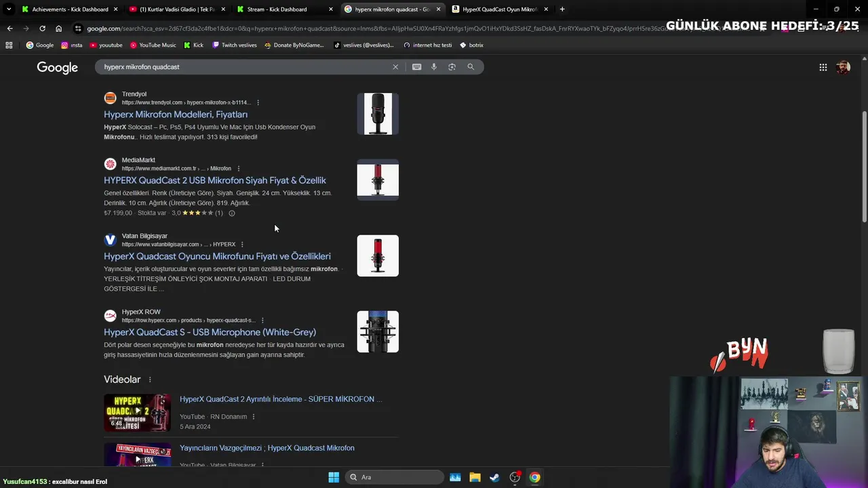Open the veslives TikTok bookmark
868x488 pixels.
click(364, 45)
